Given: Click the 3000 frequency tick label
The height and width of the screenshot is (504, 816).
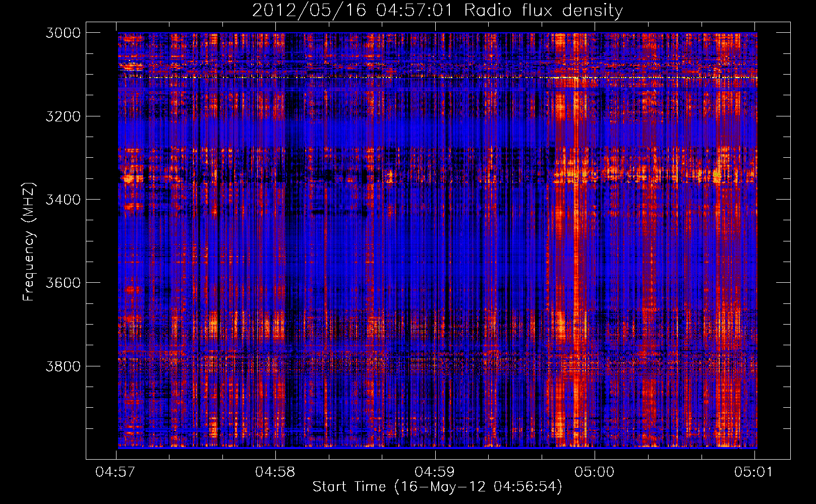Looking at the screenshot, I should [63, 33].
